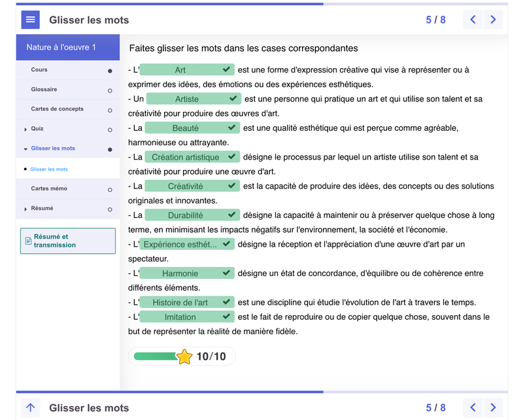The height and width of the screenshot is (420, 523).
Task: Click the green score progress bar
Action: [x=155, y=357]
